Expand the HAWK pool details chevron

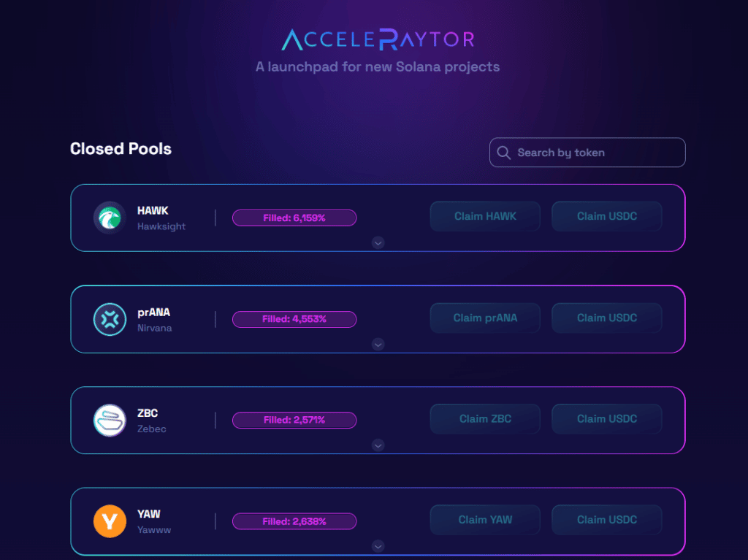click(x=378, y=243)
